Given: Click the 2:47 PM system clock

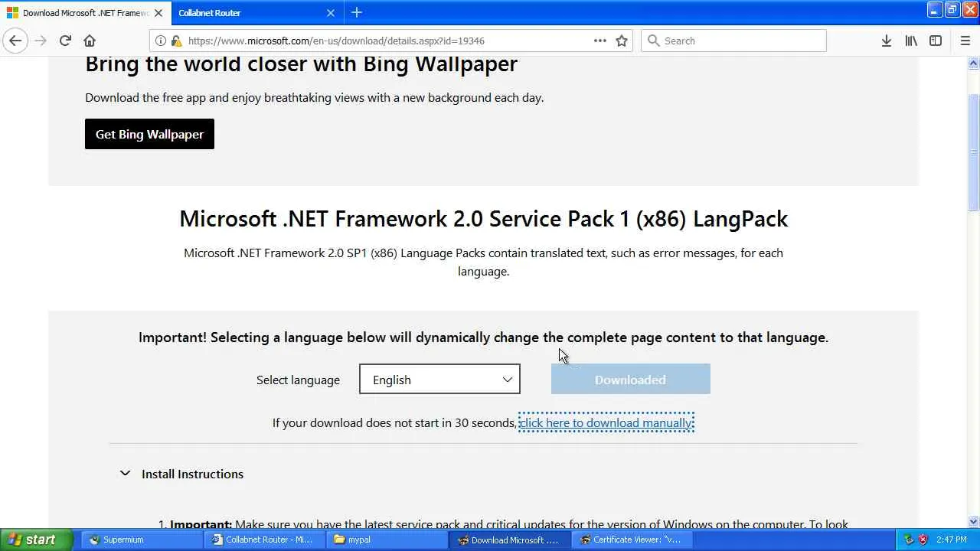Looking at the screenshot, I should tap(952, 540).
